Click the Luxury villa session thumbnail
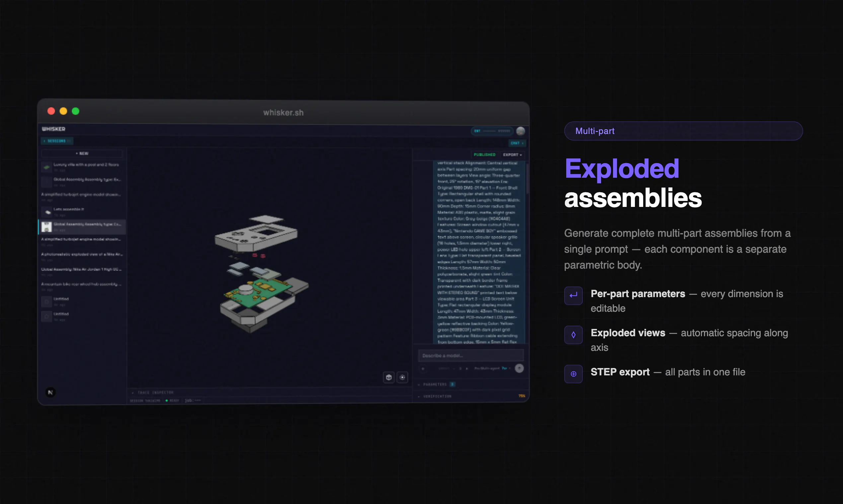 coord(46,167)
